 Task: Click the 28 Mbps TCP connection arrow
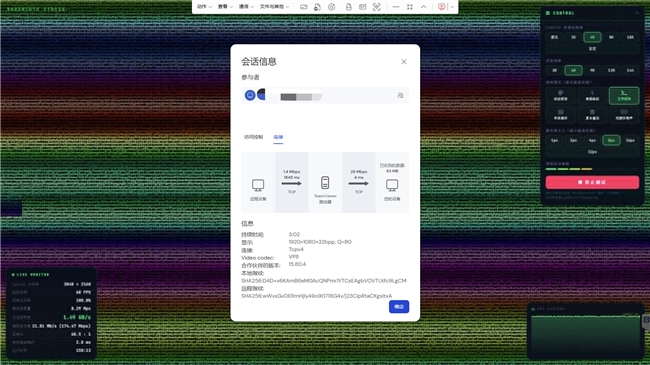click(x=359, y=183)
